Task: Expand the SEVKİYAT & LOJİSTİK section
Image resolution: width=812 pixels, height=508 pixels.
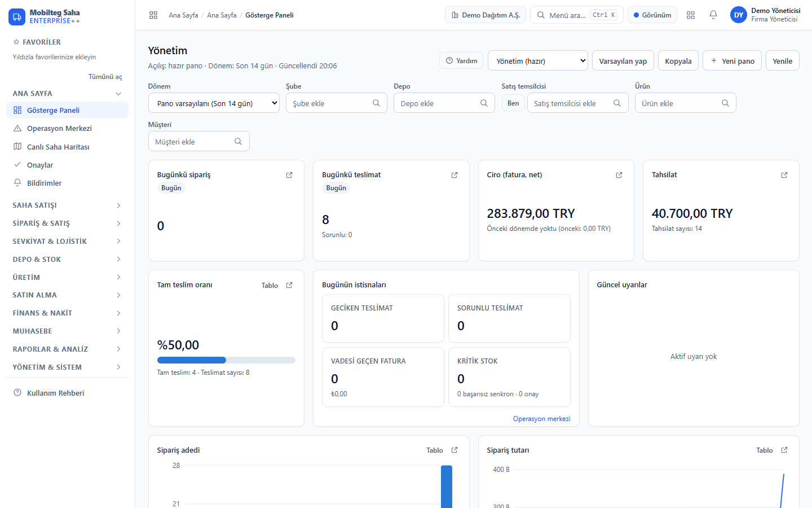Action: click(x=67, y=242)
